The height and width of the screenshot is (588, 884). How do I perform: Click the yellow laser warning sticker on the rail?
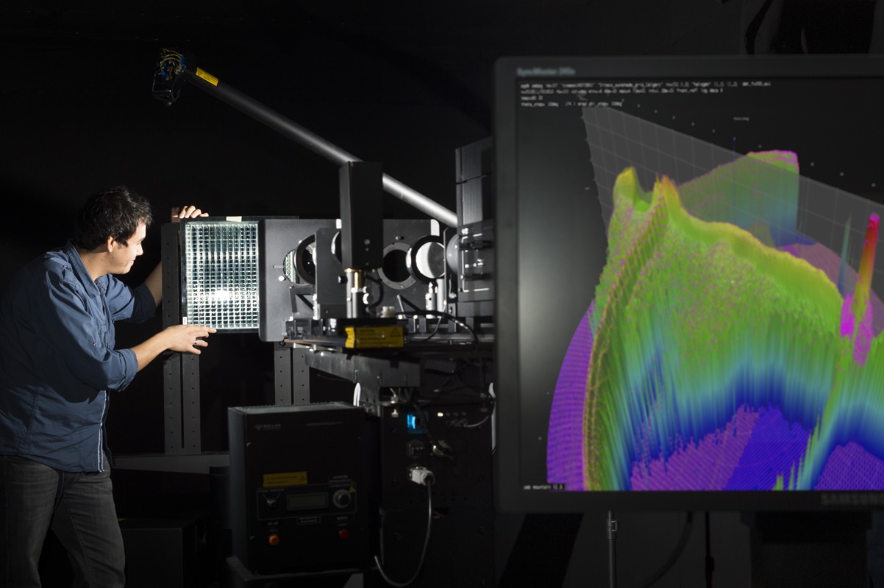(374, 337)
